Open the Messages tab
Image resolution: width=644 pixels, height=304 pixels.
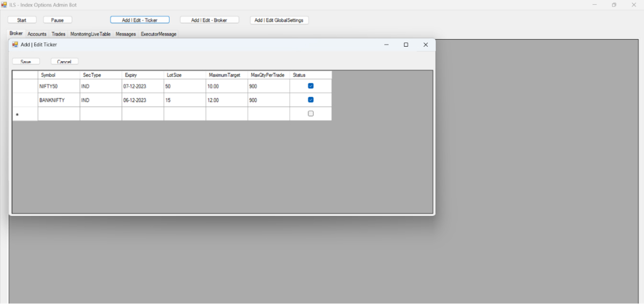(x=126, y=34)
